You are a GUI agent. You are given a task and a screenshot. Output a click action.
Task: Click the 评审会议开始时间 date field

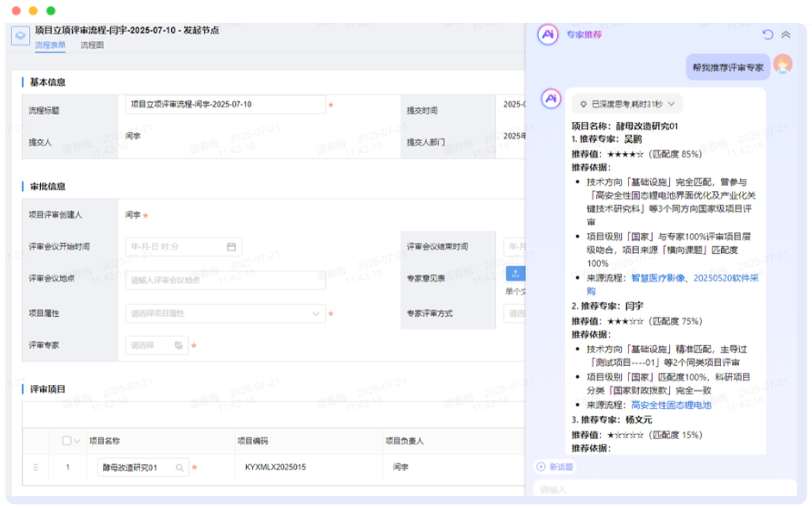183,247
